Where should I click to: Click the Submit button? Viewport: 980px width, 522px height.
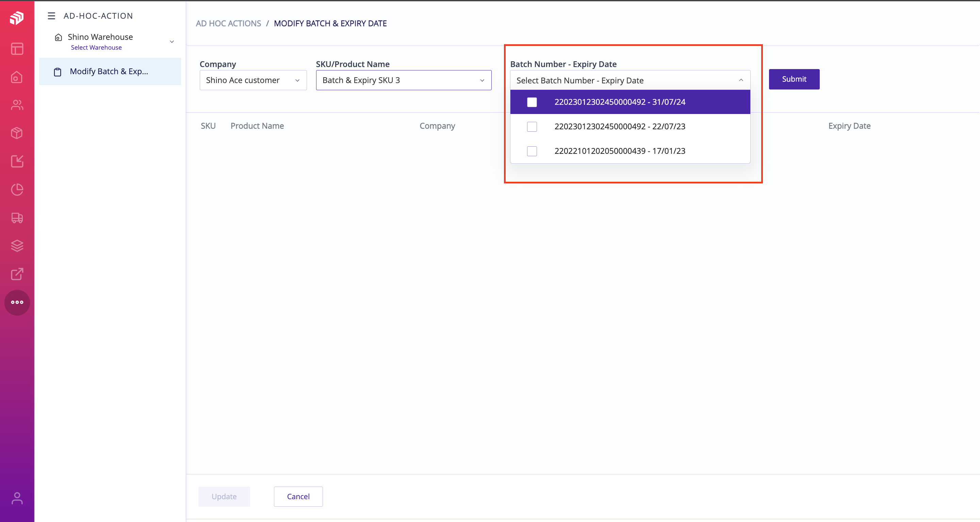click(794, 79)
